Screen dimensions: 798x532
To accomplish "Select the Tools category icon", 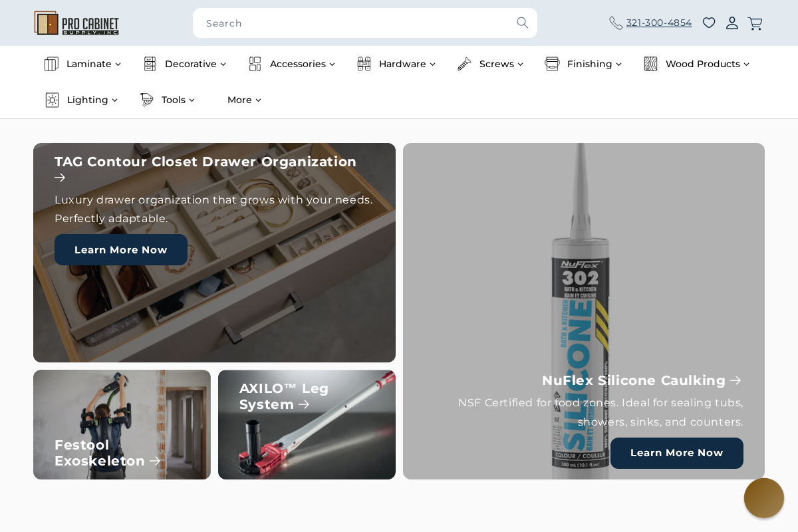I will [146, 100].
